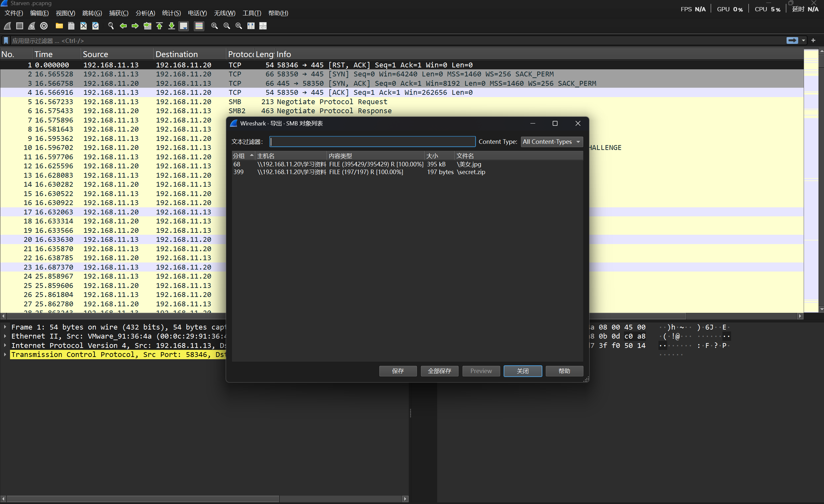Click the start capture shark fin icon
This screenshot has width=824, height=504.
(7, 26)
